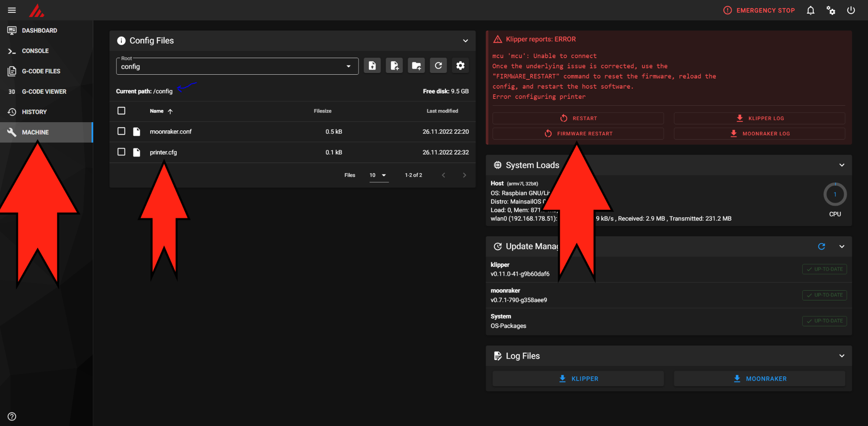Open the help icon in sidebar
Image resolution: width=868 pixels, height=426 pixels.
tap(12, 416)
